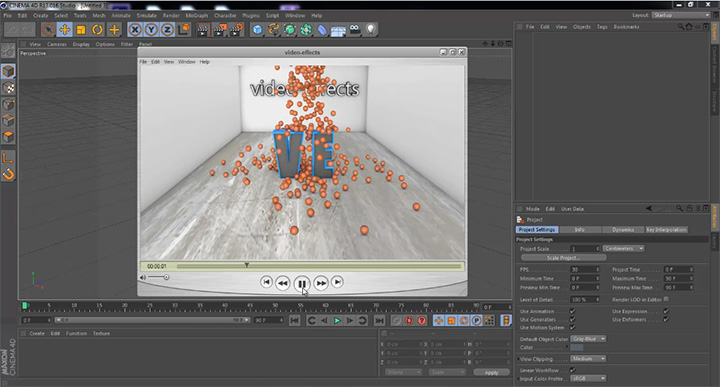Rewind in the video-effects player

click(282, 283)
